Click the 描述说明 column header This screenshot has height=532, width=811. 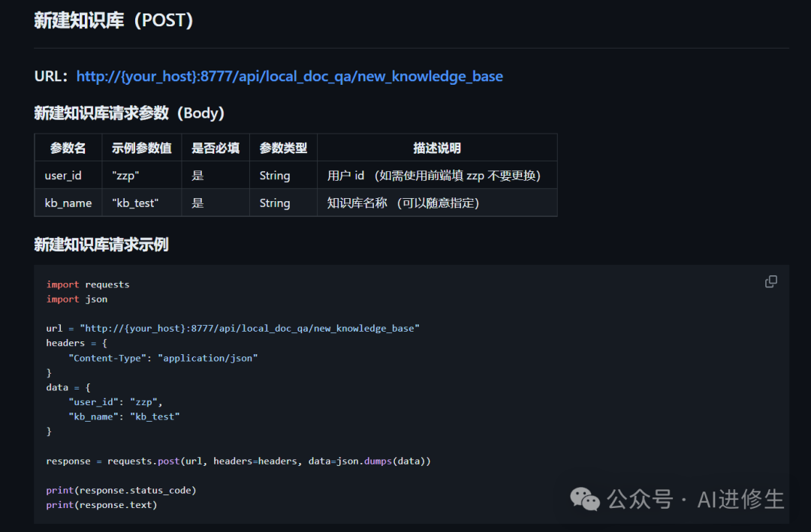pyautogui.click(x=437, y=148)
